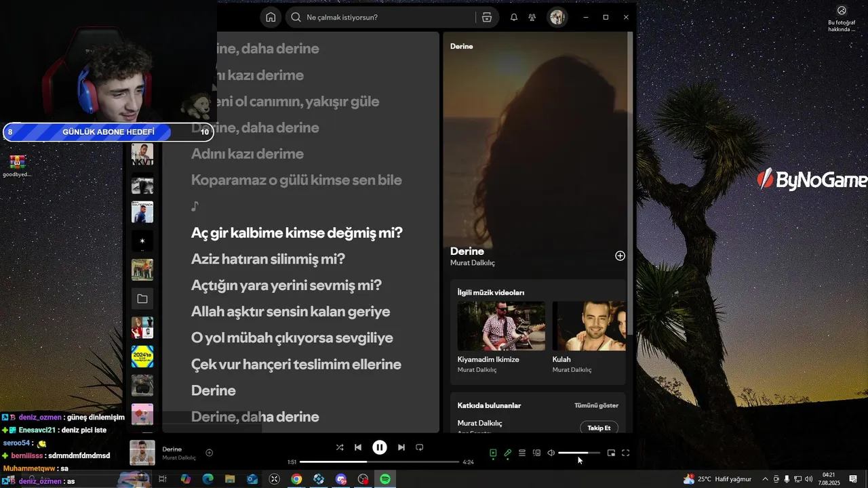Open 'Murat Dalkılıç' in the Katkıda bulunanlar section
The image size is (868, 488).
tap(480, 423)
